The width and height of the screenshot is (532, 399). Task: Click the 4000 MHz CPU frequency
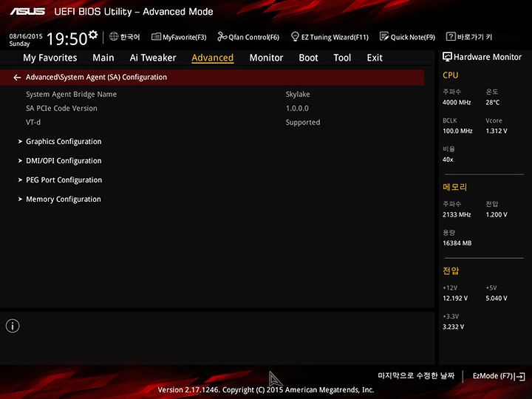(x=457, y=103)
